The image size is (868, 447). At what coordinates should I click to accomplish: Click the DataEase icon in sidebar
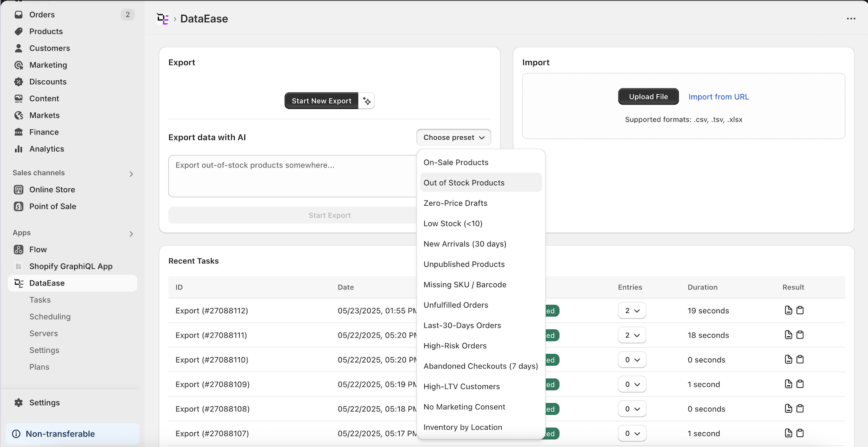(x=19, y=283)
